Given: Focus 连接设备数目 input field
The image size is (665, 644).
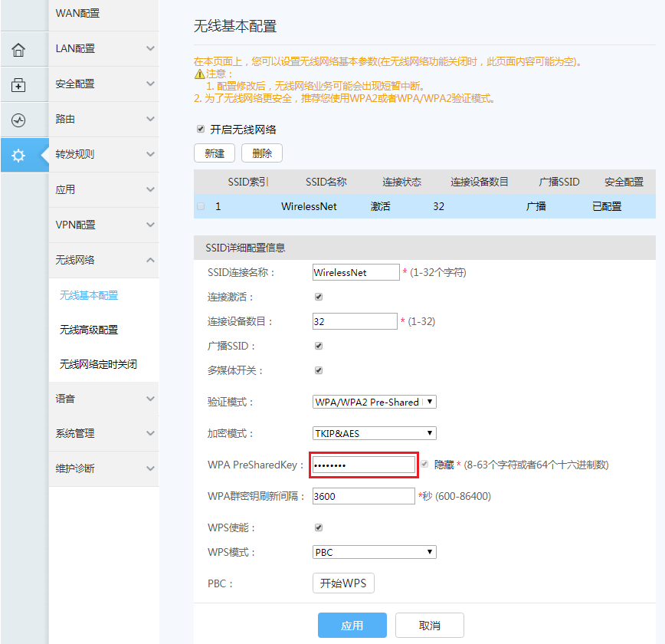Looking at the screenshot, I should point(355,321).
